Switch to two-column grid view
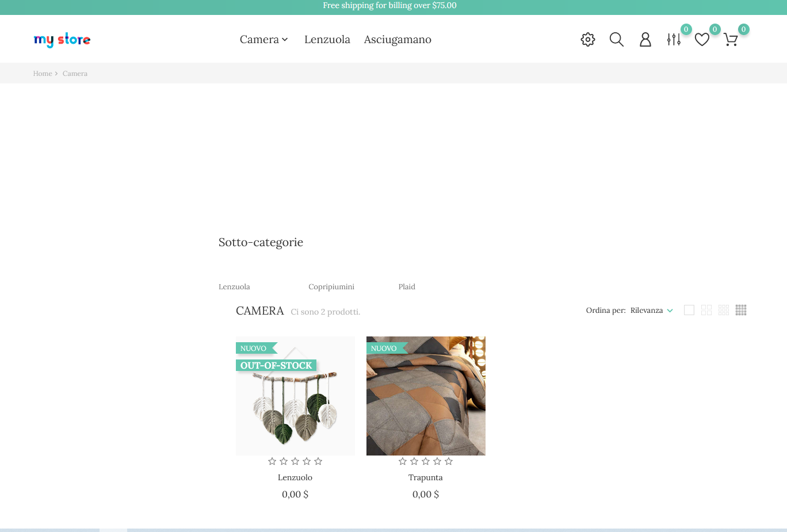This screenshot has width=787, height=532. 706,310
